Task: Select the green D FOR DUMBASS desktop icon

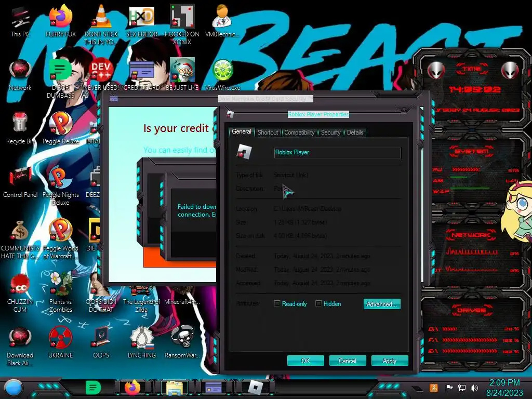Action: click(x=61, y=78)
